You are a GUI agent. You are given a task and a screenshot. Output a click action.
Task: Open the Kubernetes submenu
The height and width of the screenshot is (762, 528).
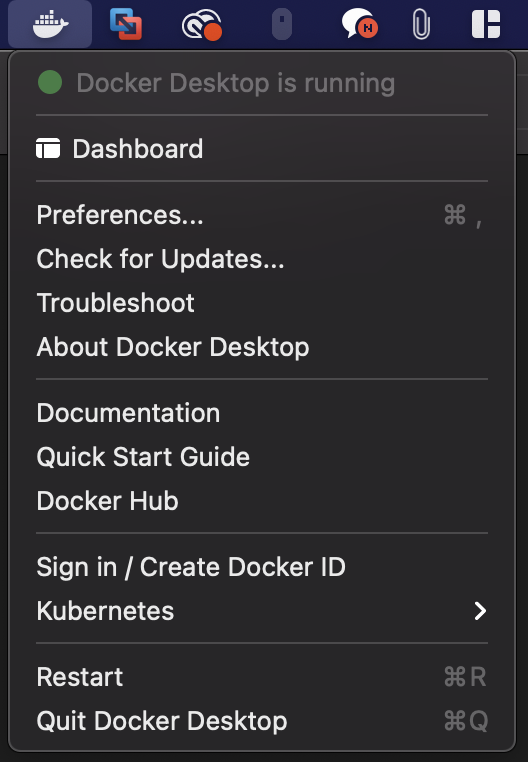click(x=262, y=611)
